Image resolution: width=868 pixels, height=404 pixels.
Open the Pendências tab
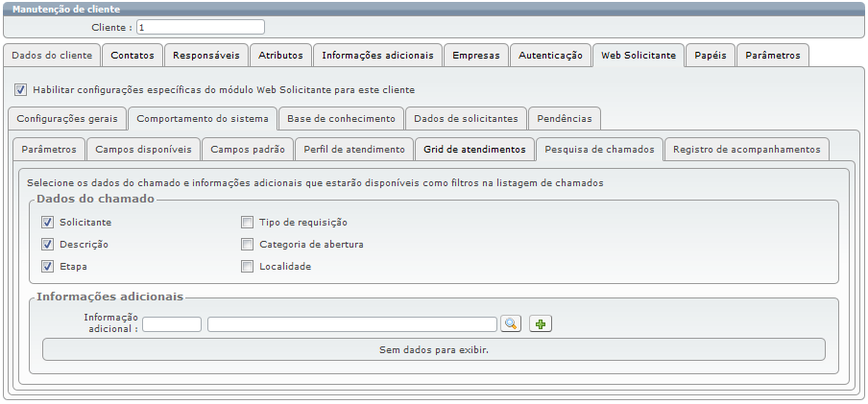click(x=564, y=118)
